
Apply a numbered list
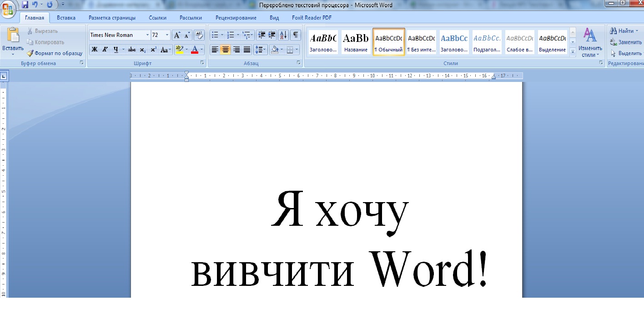coord(231,35)
